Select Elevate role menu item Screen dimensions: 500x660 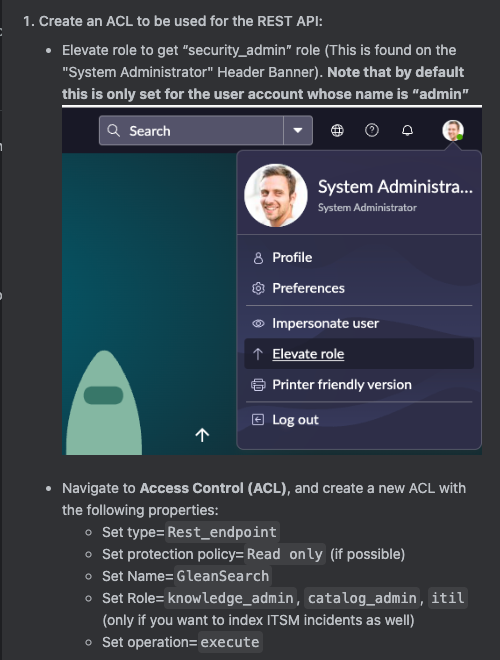[359, 354]
